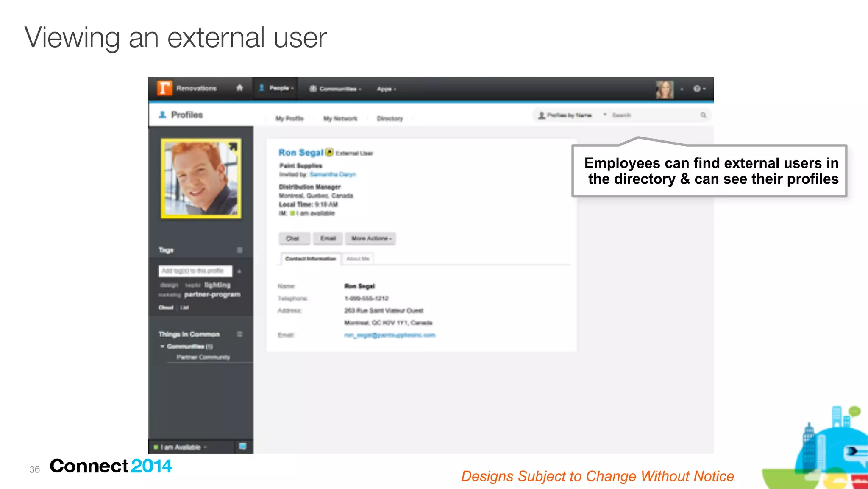Image resolution: width=868 pixels, height=489 pixels.
Task: Click the expand arrow on profile photo
Action: [233, 147]
